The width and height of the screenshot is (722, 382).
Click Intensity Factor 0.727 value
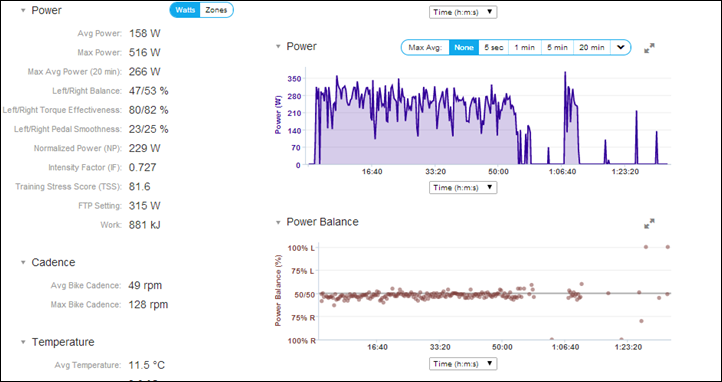142,168
